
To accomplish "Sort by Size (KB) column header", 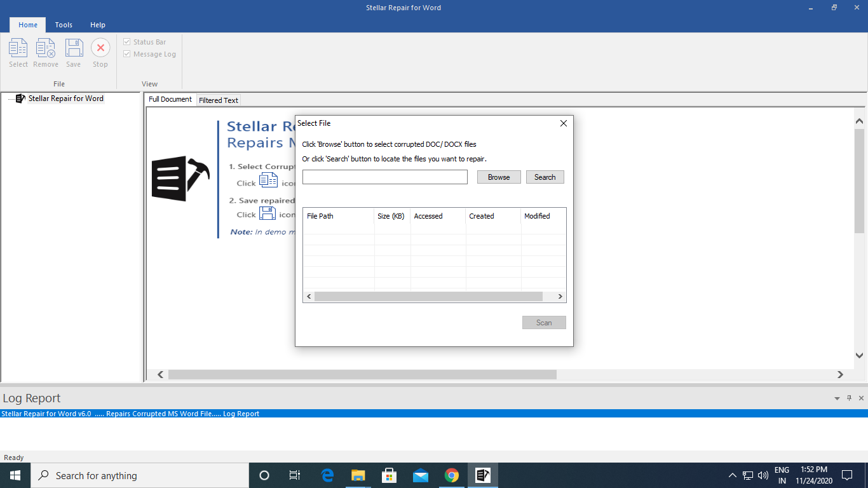I will tap(392, 216).
